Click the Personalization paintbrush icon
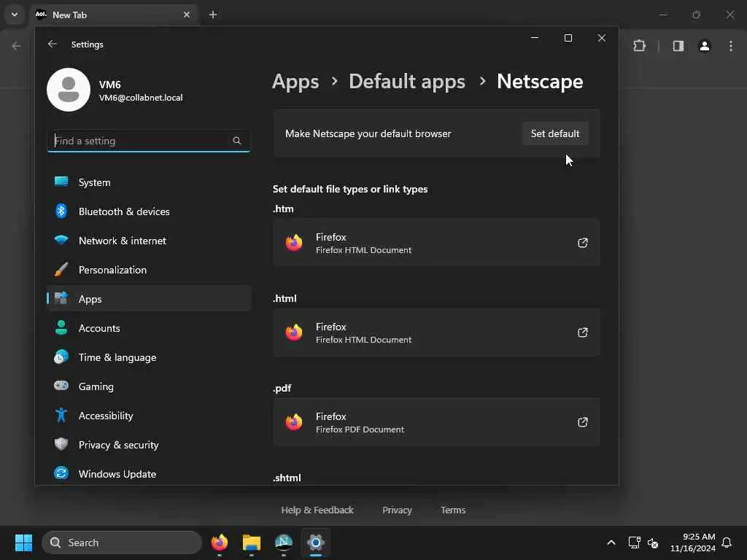 click(61, 269)
